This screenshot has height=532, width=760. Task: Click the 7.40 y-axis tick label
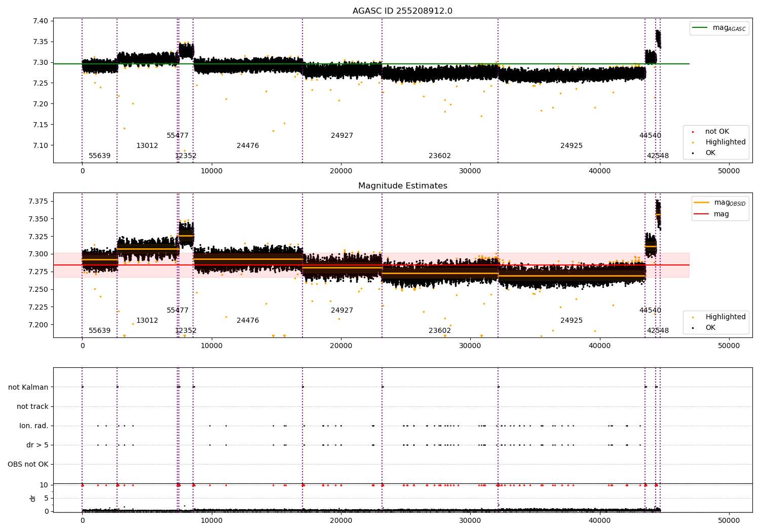coord(41,21)
